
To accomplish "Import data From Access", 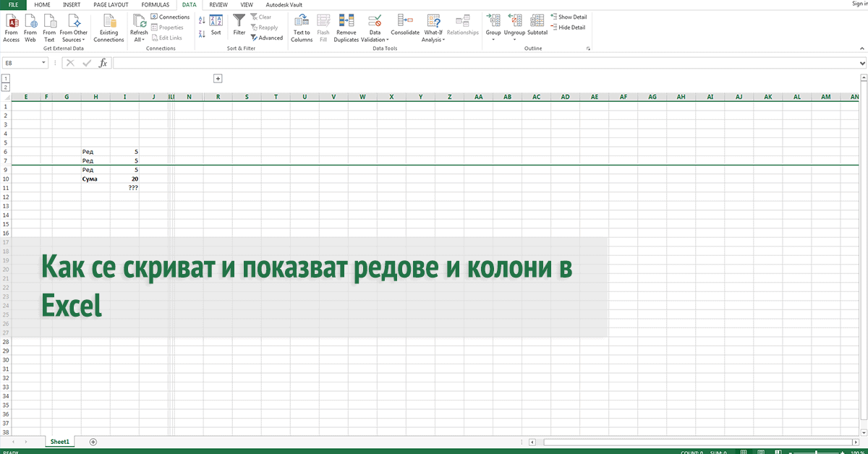I will [x=12, y=27].
